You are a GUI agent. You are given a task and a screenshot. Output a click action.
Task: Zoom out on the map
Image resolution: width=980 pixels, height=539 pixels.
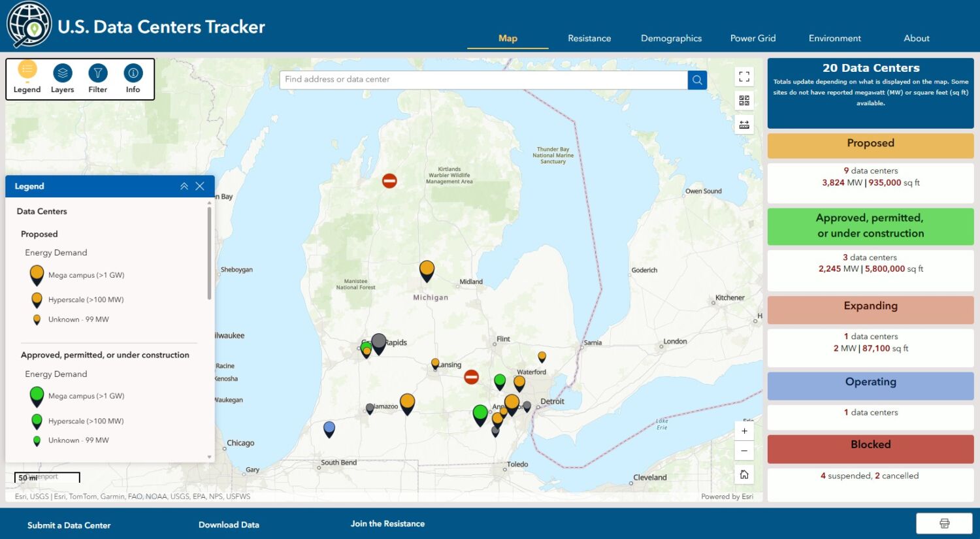tap(744, 451)
